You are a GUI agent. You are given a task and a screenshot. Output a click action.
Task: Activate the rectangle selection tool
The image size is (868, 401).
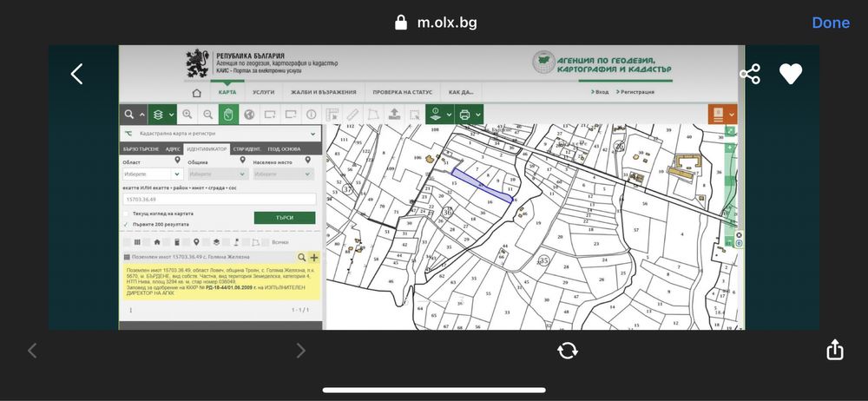[x=414, y=115]
